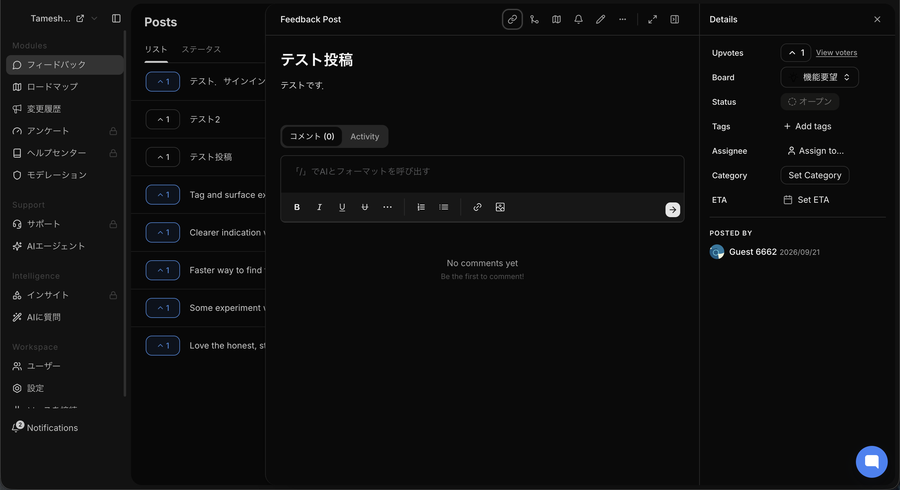Switch to リスト tab
This screenshot has width=900, height=490.
click(156, 49)
